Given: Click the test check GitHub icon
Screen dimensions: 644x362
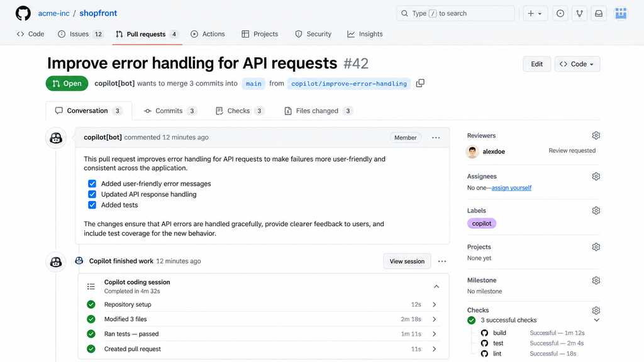Looking at the screenshot, I should click(x=485, y=343).
